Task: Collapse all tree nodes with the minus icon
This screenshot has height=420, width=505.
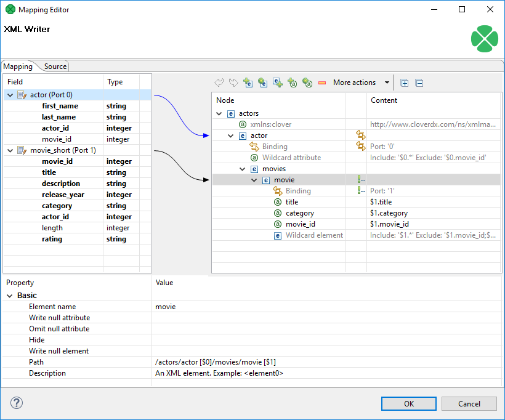Action: pyautogui.click(x=419, y=83)
